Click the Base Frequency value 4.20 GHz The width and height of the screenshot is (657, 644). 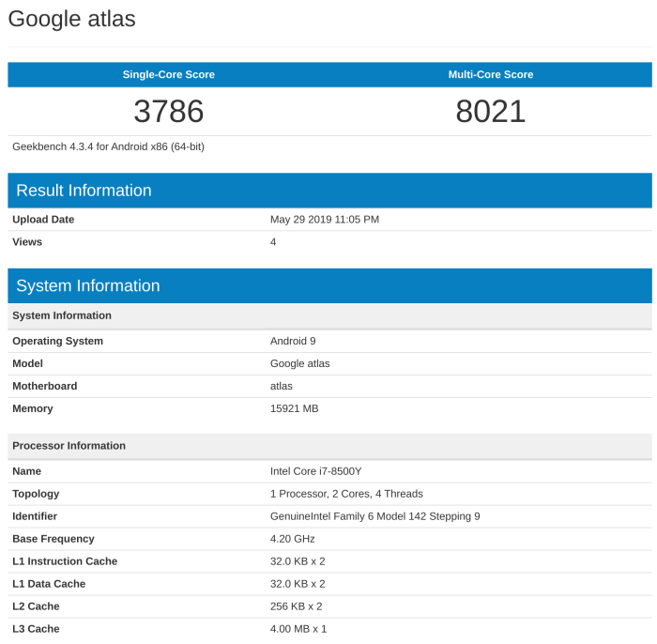coord(292,539)
